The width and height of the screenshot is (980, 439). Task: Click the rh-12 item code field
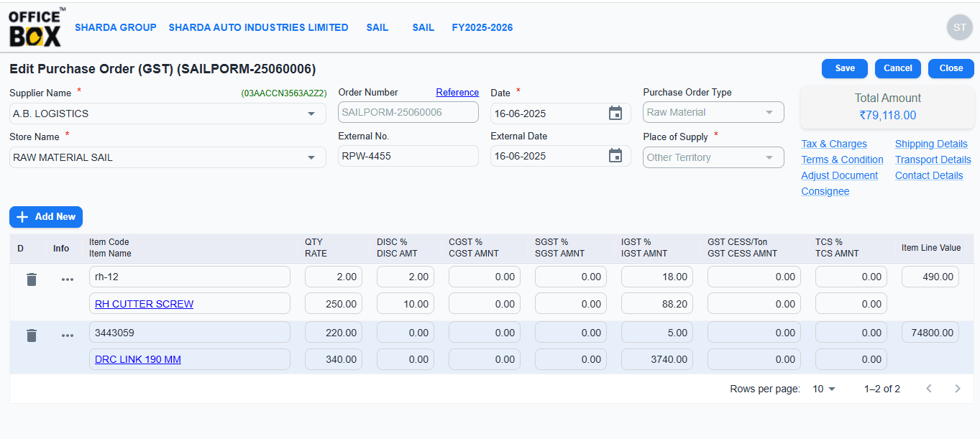coord(190,277)
